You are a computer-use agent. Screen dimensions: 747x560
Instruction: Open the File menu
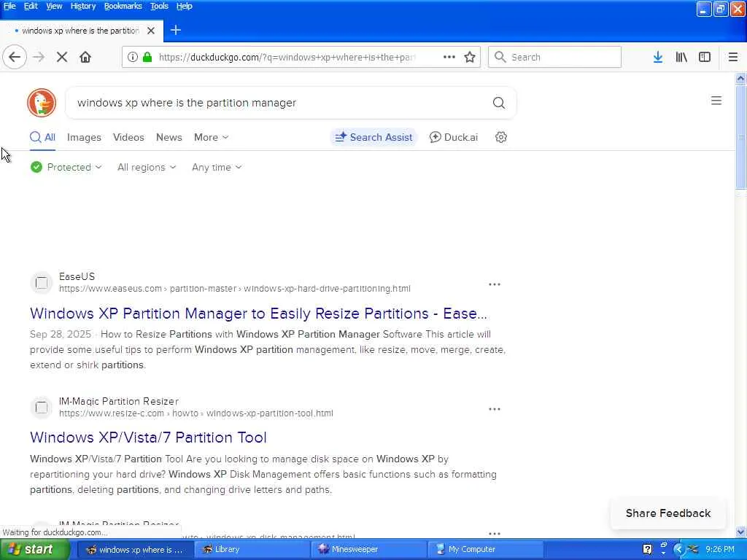click(9, 6)
